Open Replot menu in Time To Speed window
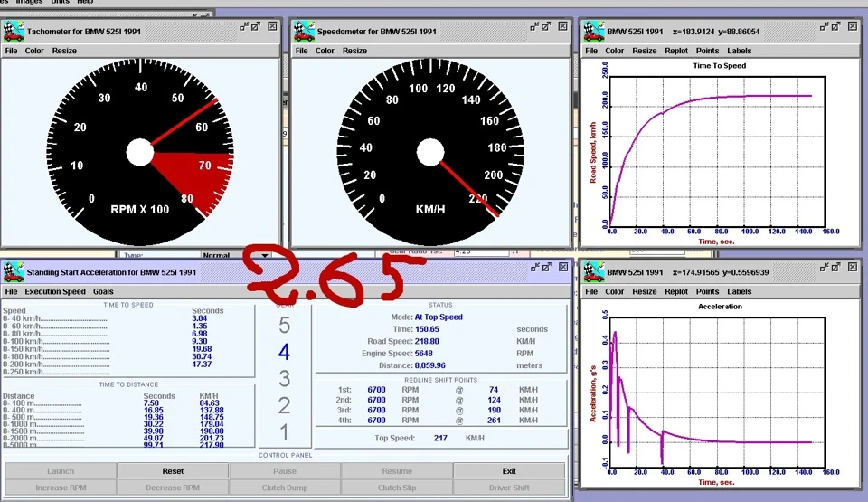Screen dimensions: 868x502 coord(676,51)
